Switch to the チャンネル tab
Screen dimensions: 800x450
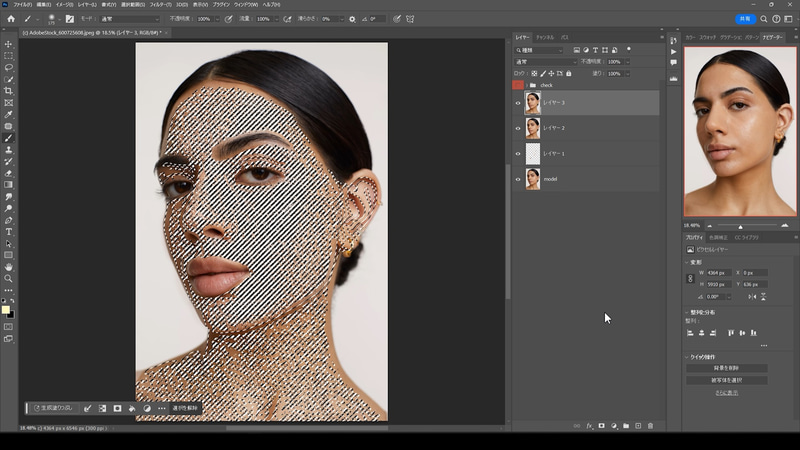(x=544, y=37)
